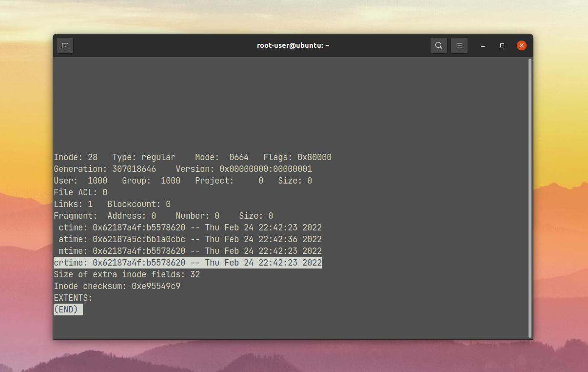This screenshot has width=588, height=372.
Task: Open the hamburger menu
Action: click(x=459, y=45)
